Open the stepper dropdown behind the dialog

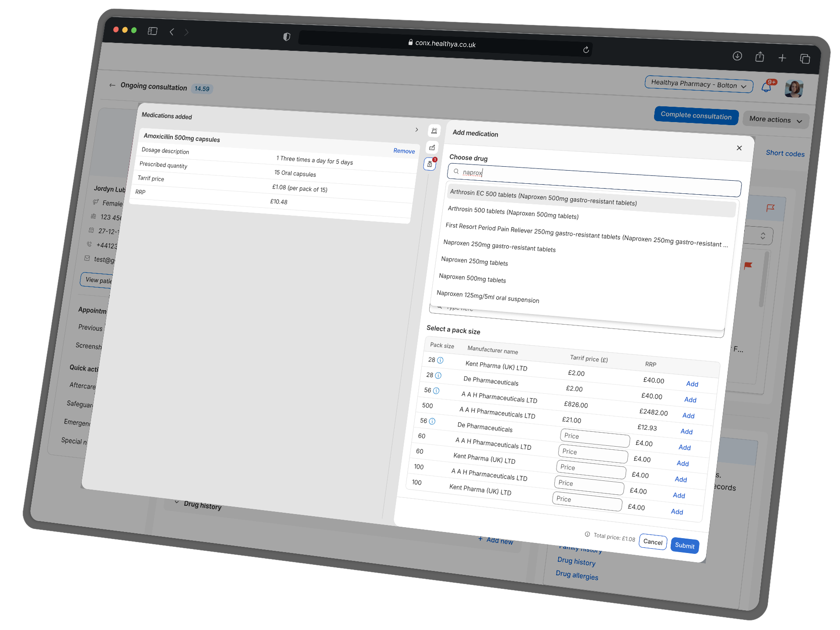(x=763, y=236)
